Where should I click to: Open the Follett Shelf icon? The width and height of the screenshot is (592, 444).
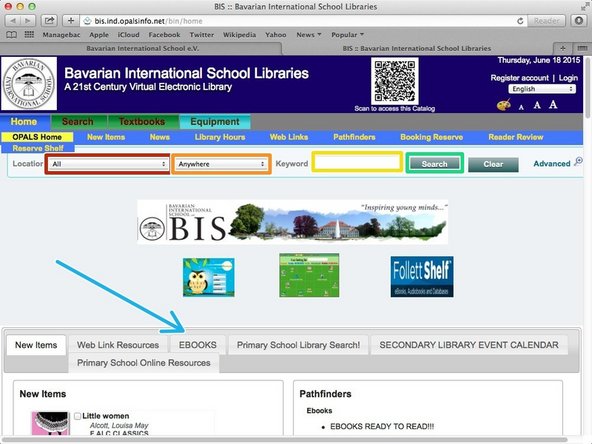[422, 276]
